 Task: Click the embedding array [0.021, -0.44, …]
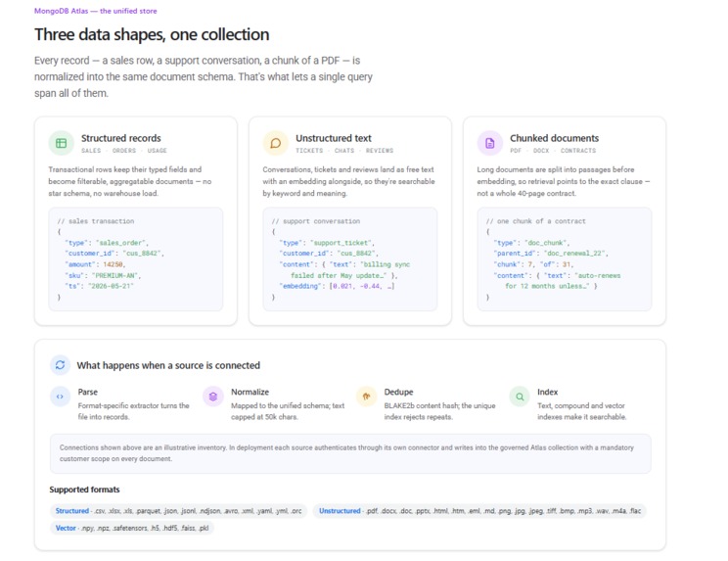[362, 286]
